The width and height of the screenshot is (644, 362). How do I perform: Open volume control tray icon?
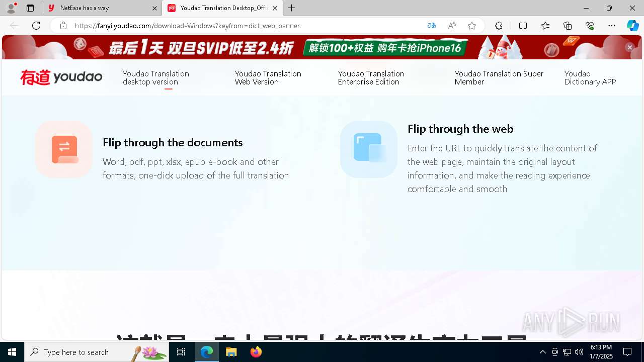(x=579, y=352)
